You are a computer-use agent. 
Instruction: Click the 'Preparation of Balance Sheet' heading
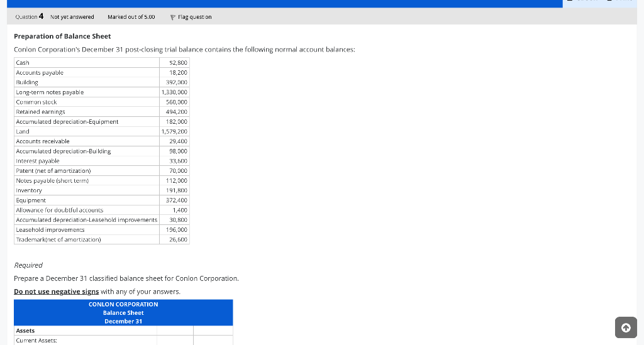(62, 36)
